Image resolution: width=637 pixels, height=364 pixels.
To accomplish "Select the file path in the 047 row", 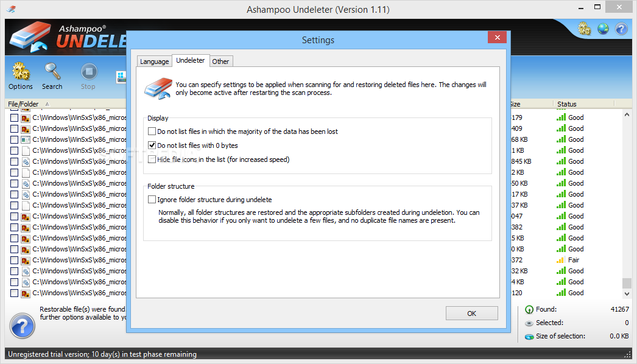I will click(79, 216).
